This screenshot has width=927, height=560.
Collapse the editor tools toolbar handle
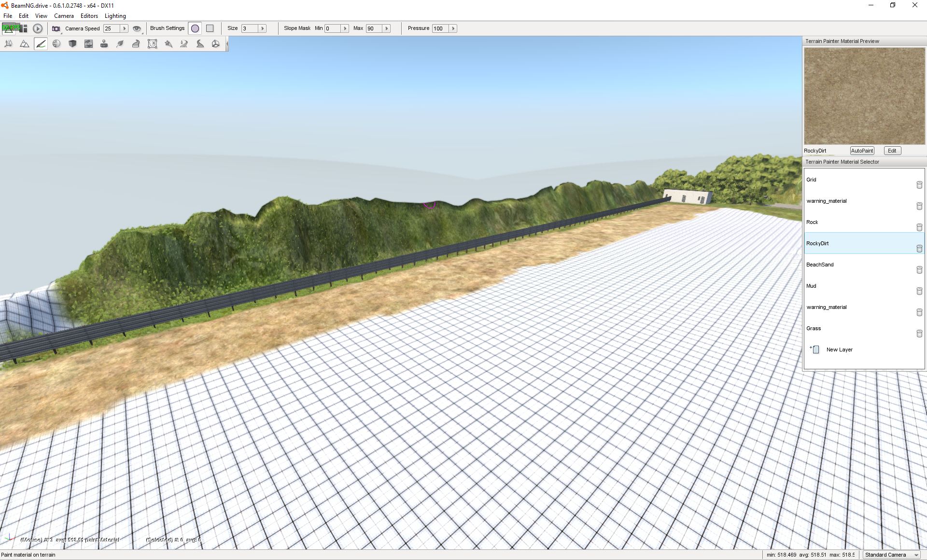tap(227, 44)
